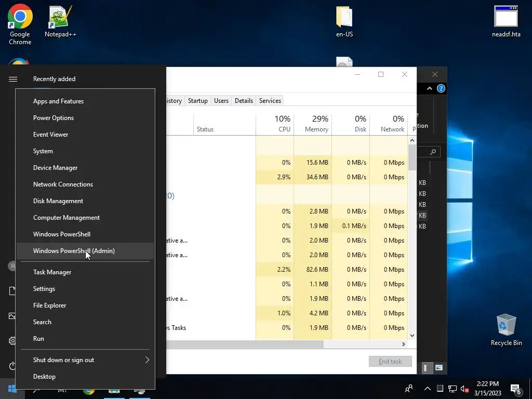This screenshot has width=532, height=399.
Task: Open Settings from the power user menu
Action: click(x=85, y=289)
